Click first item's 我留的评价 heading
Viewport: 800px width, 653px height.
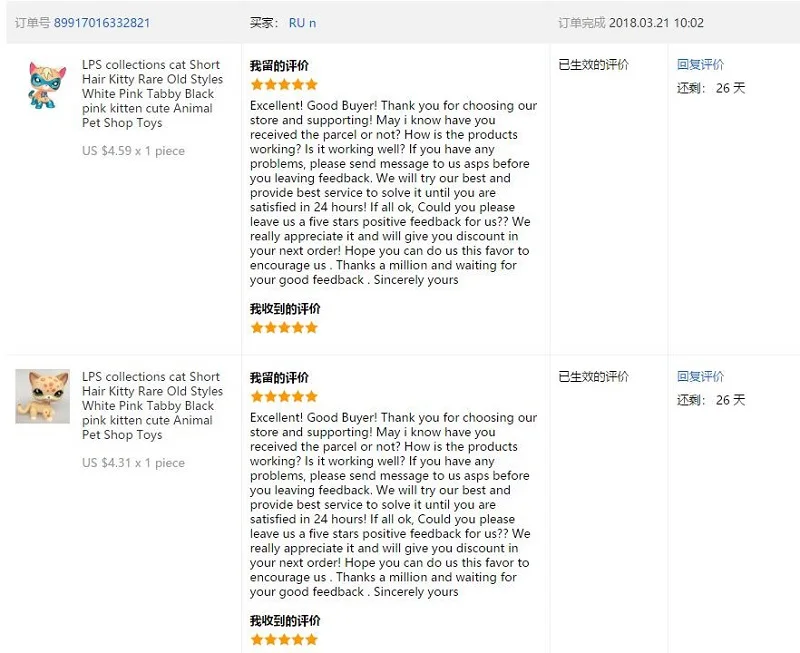[279, 66]
